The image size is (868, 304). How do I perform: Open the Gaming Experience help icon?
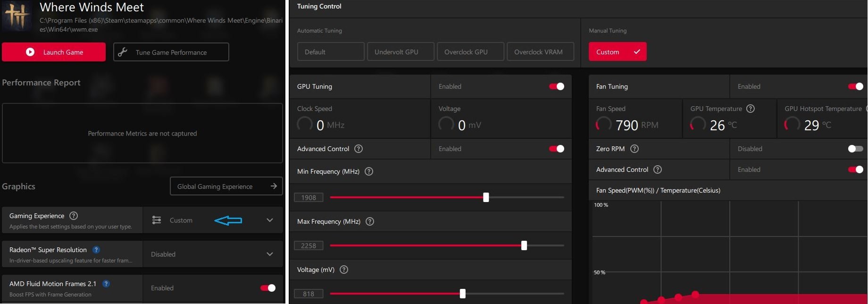pyautogui.click(x=74, y=216)
